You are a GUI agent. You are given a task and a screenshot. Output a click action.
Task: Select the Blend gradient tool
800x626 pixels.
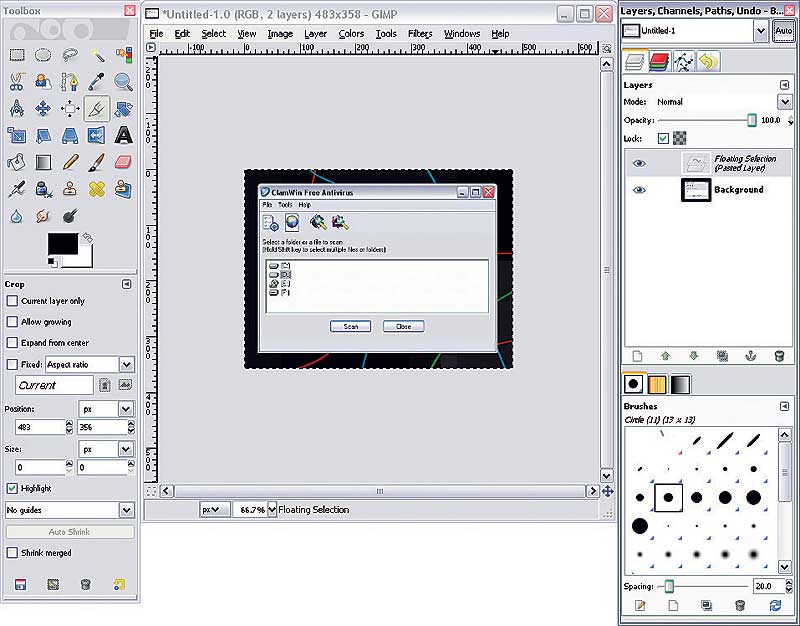43,162
